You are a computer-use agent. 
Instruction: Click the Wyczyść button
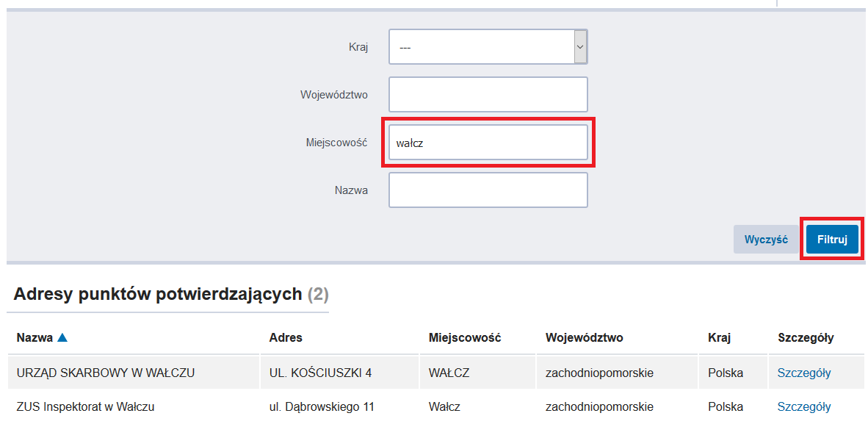coord(766,240)
